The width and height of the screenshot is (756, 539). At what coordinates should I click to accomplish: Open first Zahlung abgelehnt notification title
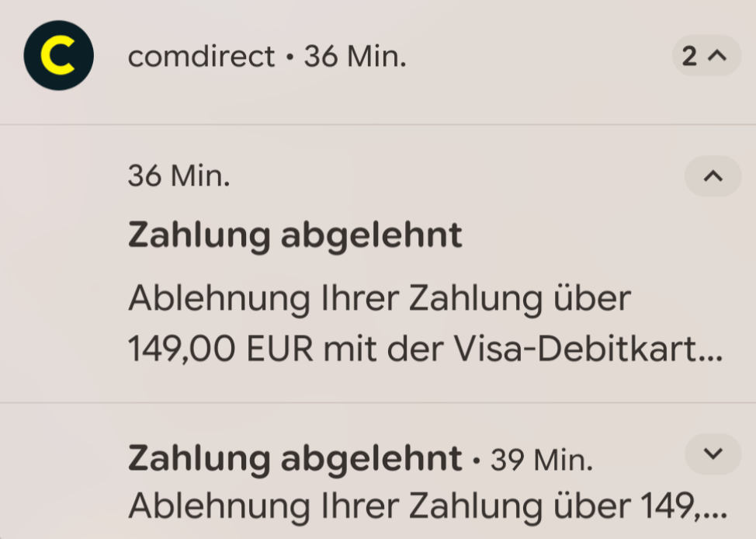[x=295, y=235]
